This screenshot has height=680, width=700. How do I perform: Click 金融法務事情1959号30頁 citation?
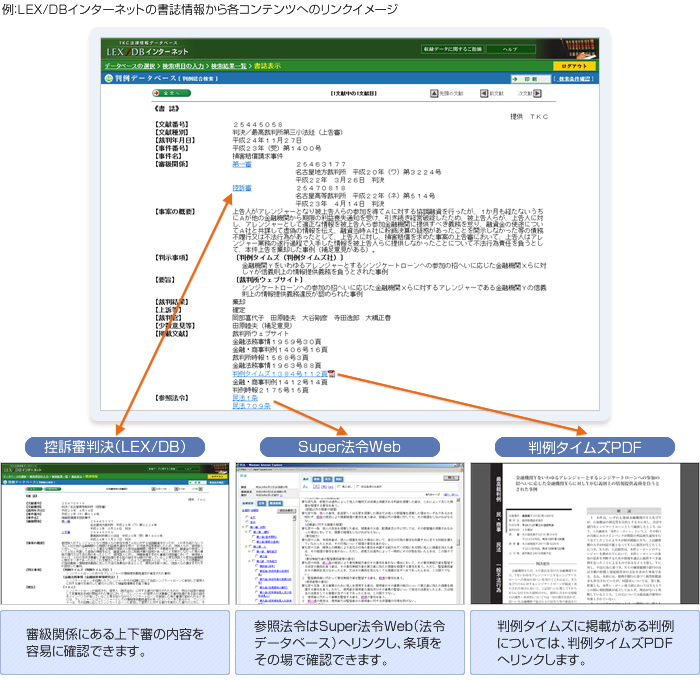[276, 342]
